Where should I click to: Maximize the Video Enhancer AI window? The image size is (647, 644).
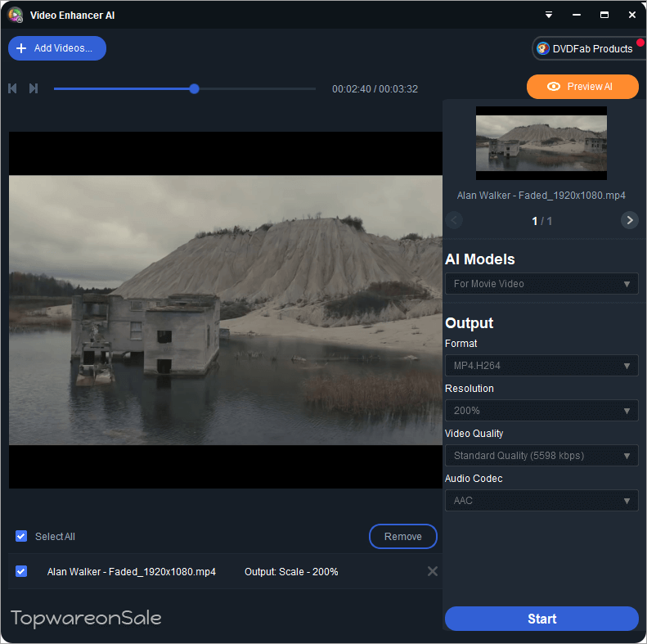(x=604, y=15)
